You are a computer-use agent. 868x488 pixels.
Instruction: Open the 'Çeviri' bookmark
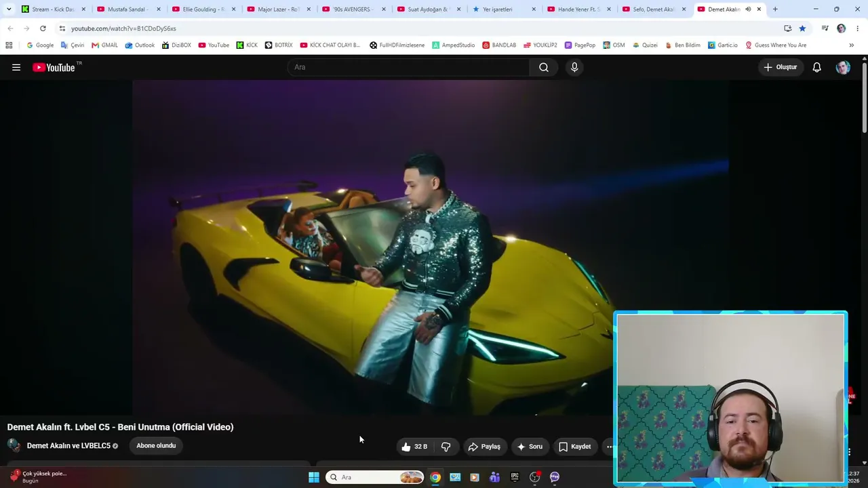tap(73, 45)
